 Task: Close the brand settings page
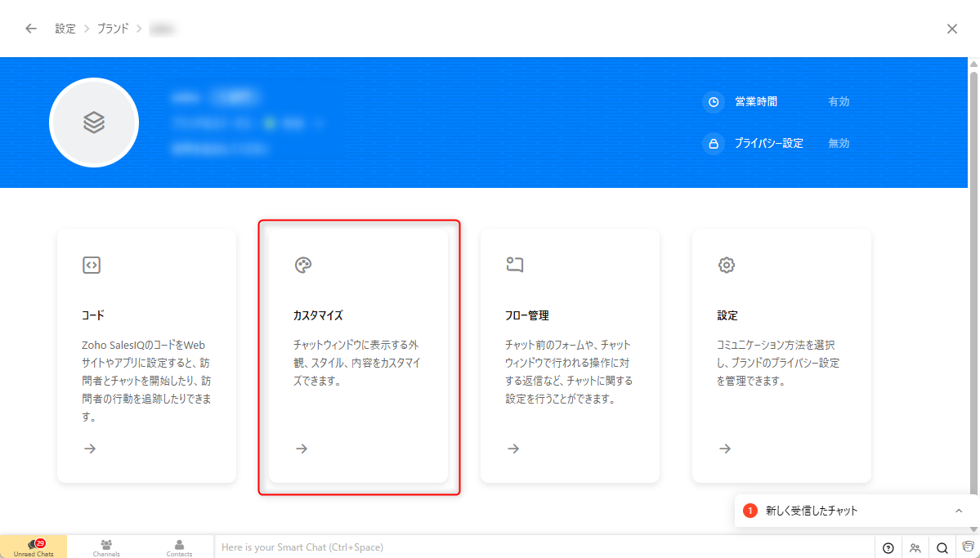click(951, 29)
